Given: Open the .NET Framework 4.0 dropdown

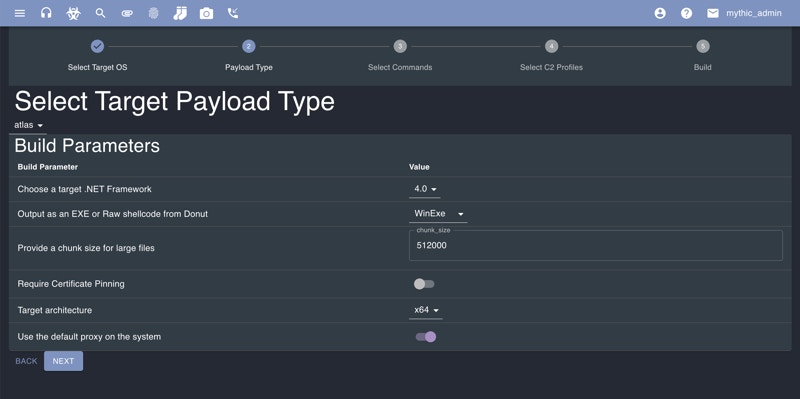Looking at the screenshot, I should [x=424, y=189].
